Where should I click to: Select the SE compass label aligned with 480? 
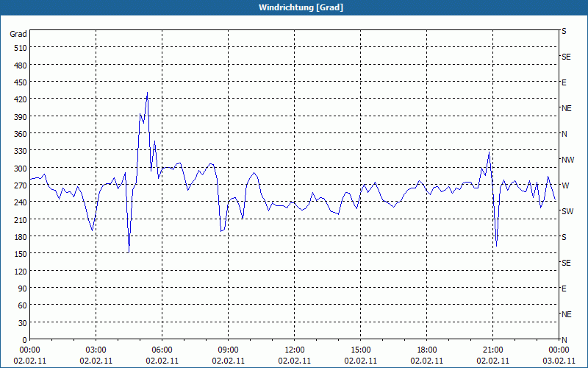[566, 57]
